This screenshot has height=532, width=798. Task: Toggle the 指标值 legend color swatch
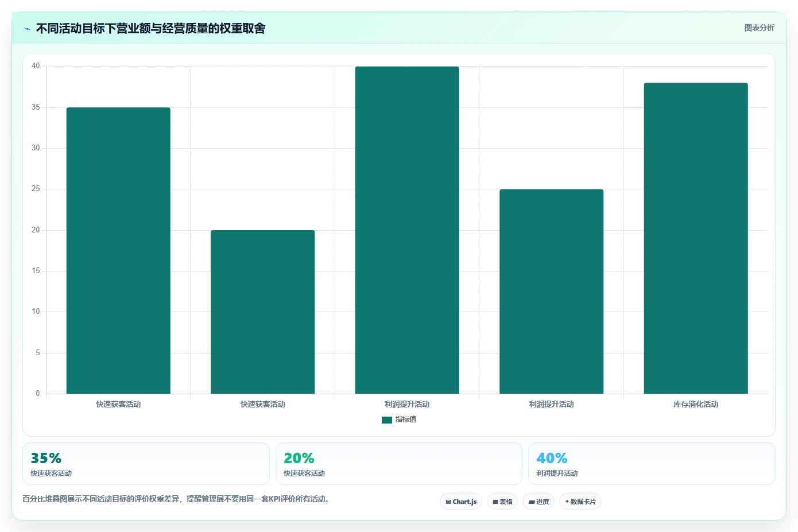[x=387, y=420]
